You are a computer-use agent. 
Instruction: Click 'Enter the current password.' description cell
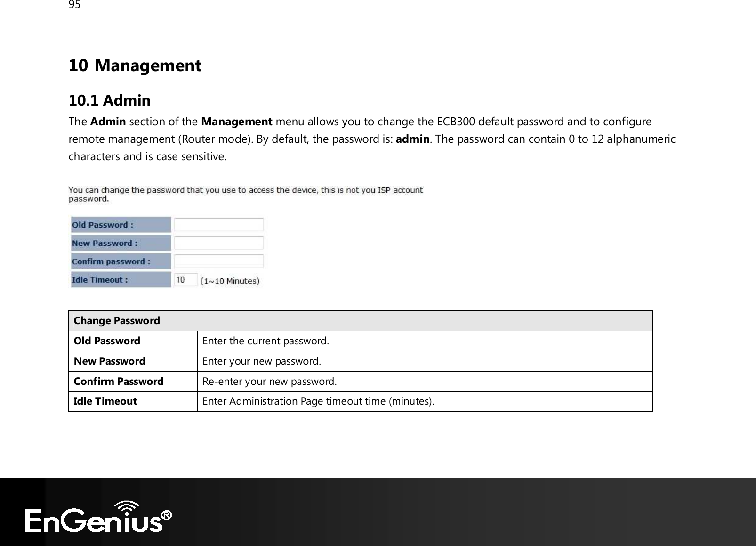point(425,341)
